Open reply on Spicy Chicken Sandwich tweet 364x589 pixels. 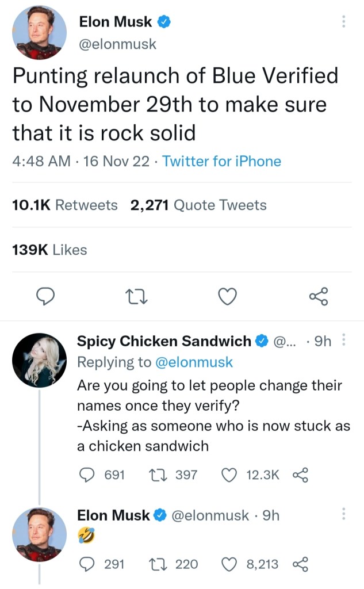point(87,475)
